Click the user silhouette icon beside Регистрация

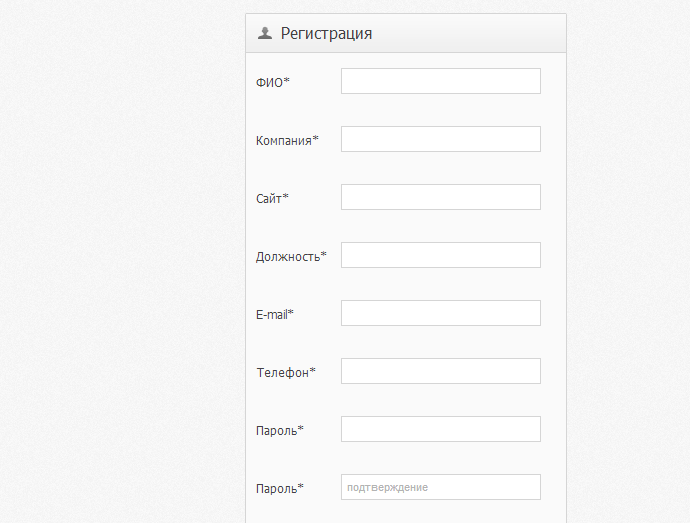tap(264, 33)
